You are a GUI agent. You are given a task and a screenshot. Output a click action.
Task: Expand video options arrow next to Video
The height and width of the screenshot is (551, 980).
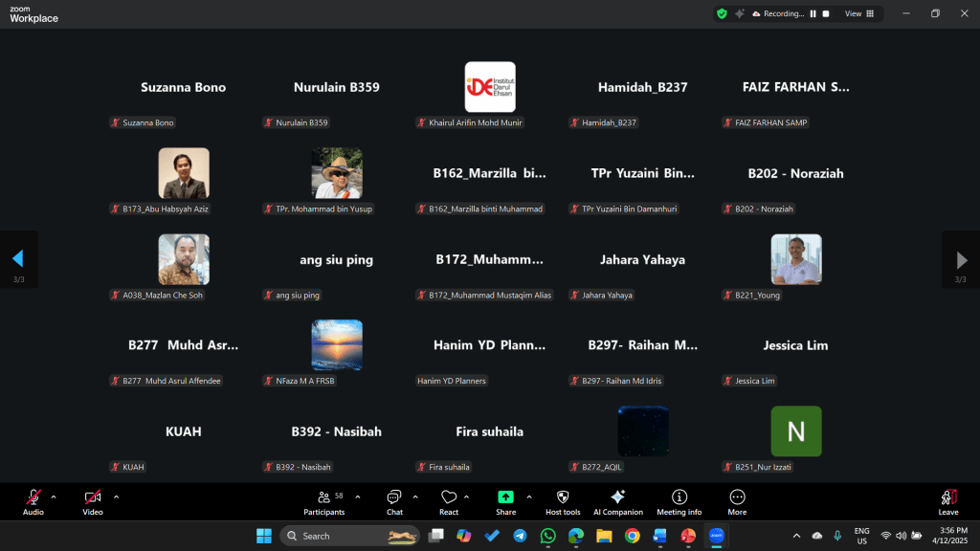click(116, 496)
